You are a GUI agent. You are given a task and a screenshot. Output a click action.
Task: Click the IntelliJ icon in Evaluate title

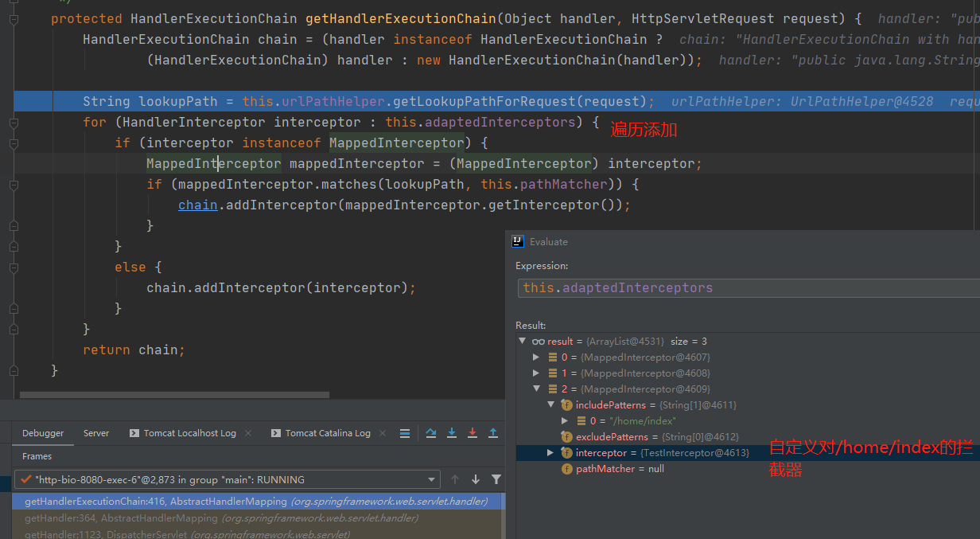click(x=518, y=241)
